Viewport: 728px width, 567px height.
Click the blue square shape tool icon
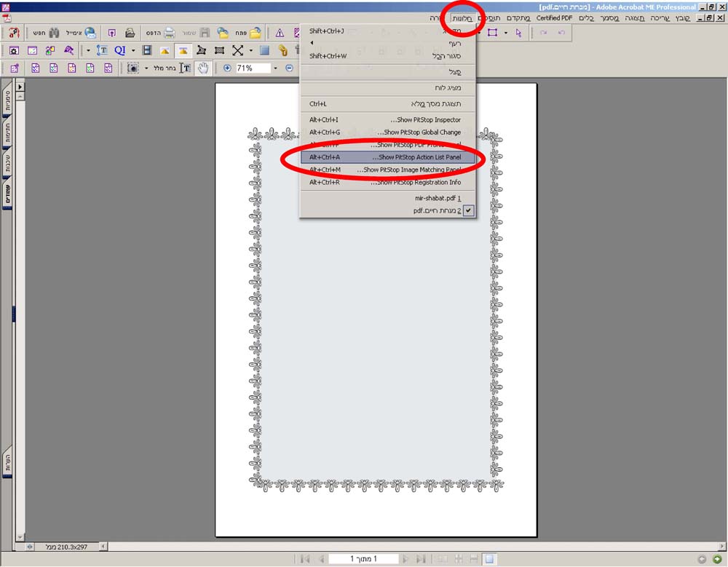[265, 50]
